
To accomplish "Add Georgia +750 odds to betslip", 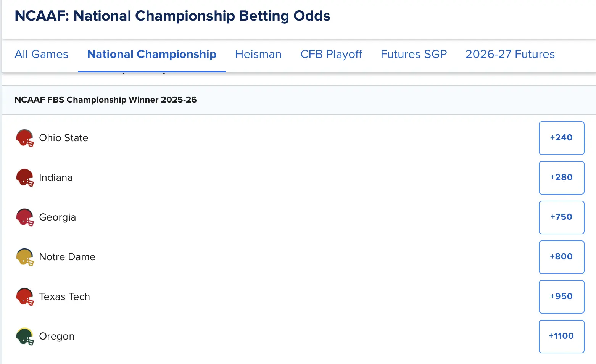I will point(561,217).
